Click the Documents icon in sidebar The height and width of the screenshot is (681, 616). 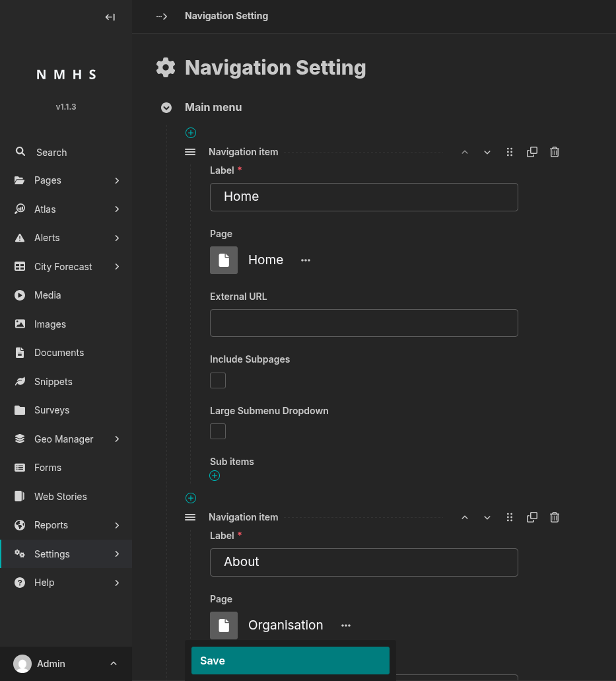point(20,353)
